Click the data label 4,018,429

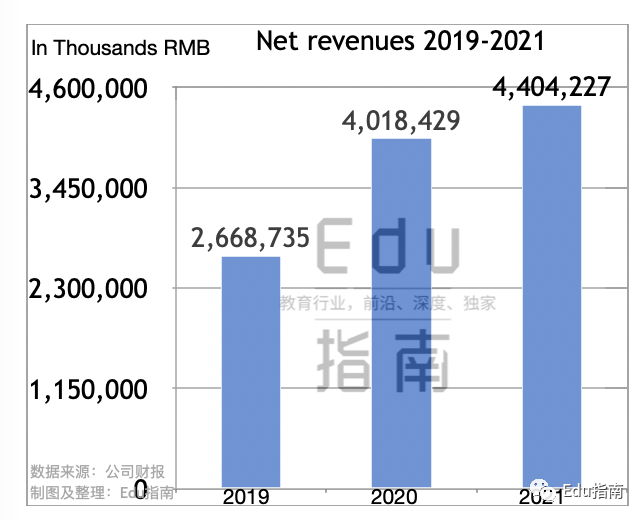click(401, 121)
